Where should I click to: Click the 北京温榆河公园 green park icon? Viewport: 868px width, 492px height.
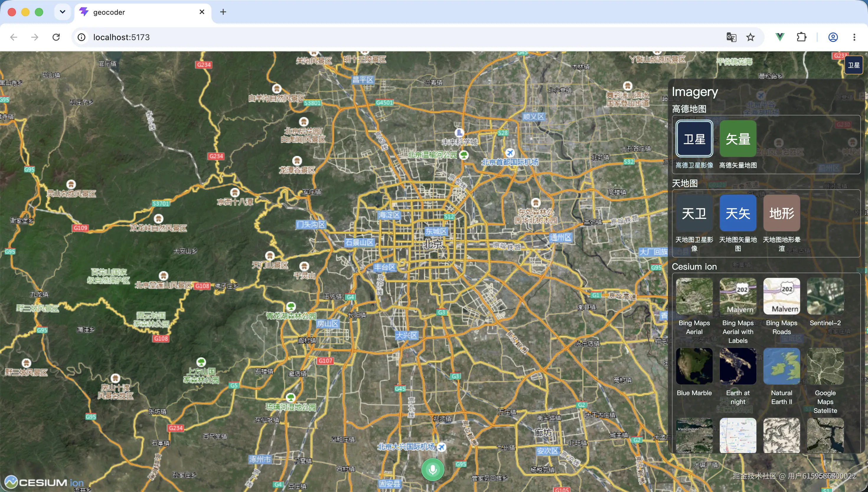click(464, 155)
